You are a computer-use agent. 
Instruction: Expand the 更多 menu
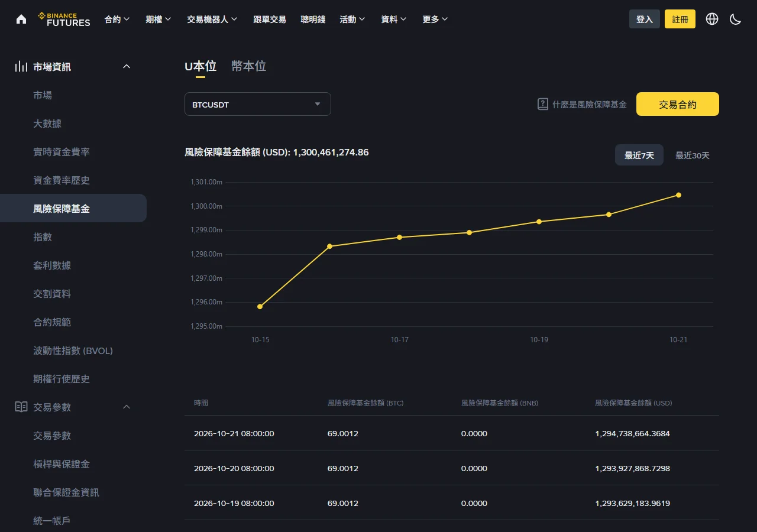[x=435, y=20]
